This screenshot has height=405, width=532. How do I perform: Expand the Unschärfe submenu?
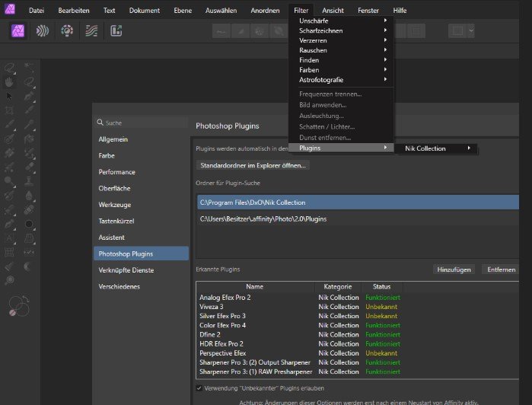click(x=341, y=21)
